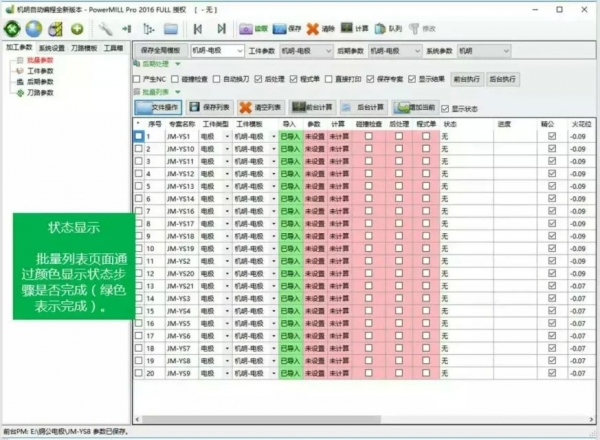Open 工件类型 dropdown for row JM-YS1

click(227, 137)
